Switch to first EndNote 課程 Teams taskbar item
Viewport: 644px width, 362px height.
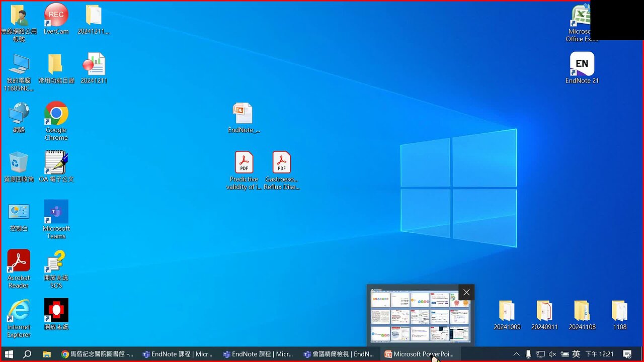tap(177, 354)
